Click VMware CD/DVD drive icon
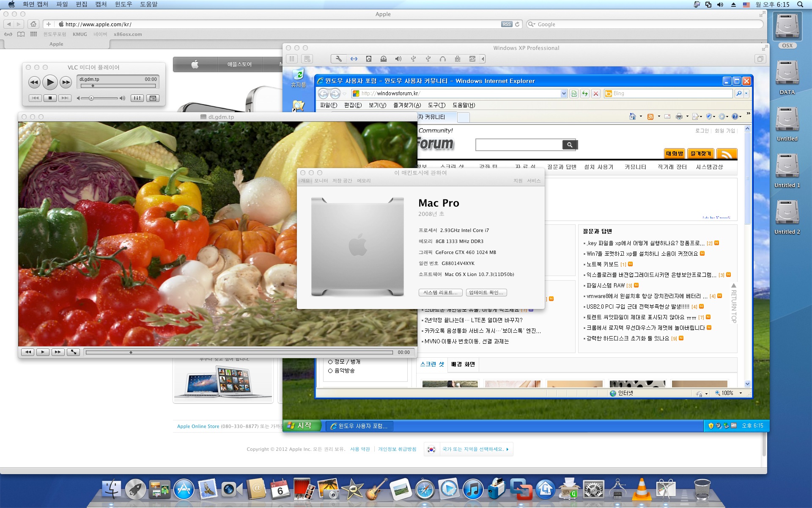Viewport: 812px width, 508px height. click(x=384, y=59)
